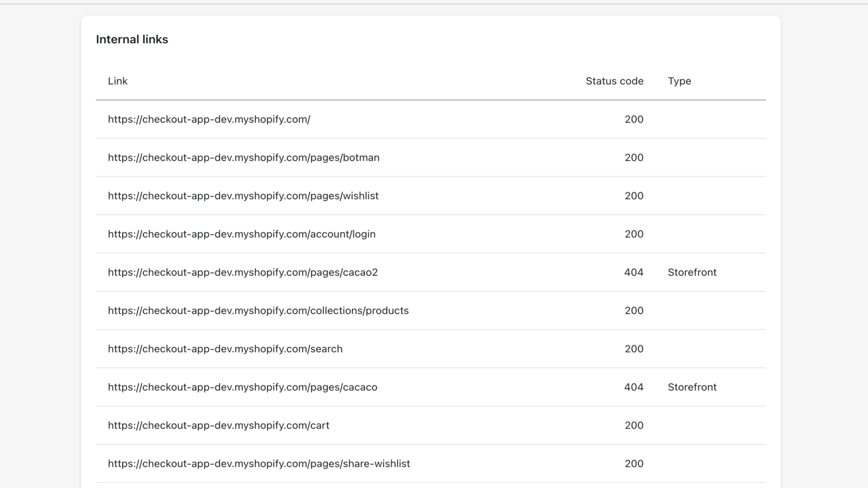Click the 200 status of account/login row
The height and width of the screenshot is (488, 868).
pos(634,234)
